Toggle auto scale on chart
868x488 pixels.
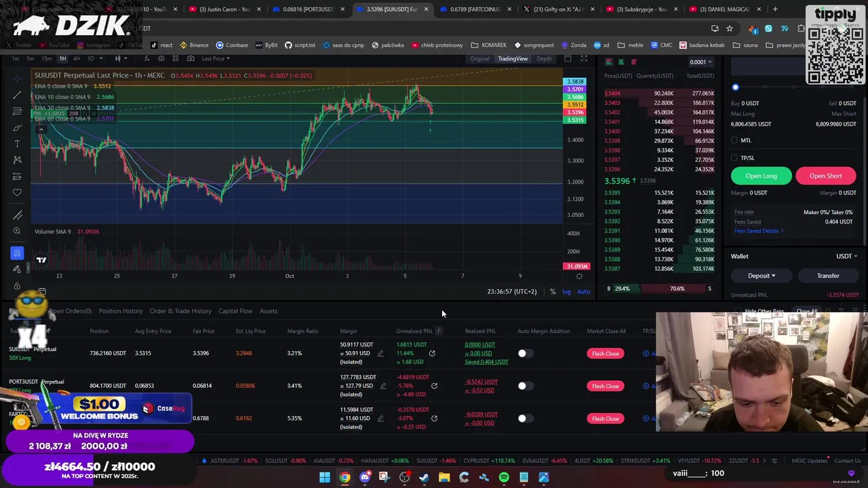[x=583, y=291]
